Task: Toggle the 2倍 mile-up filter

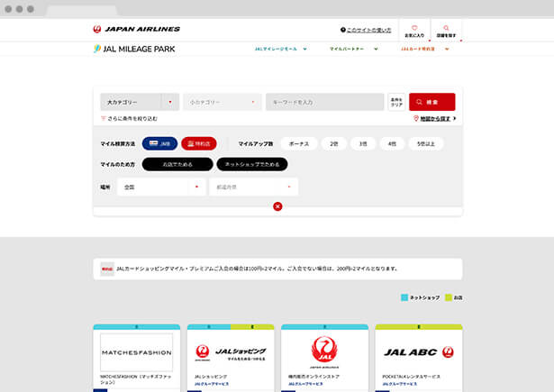Action: pyautogui.click(x=334, y=143)
